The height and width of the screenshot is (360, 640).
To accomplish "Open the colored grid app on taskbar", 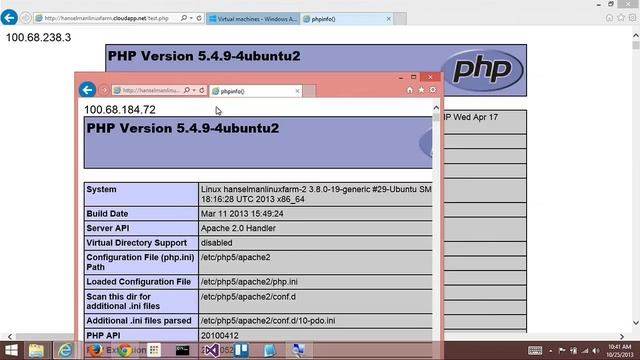I will (154, 350).
